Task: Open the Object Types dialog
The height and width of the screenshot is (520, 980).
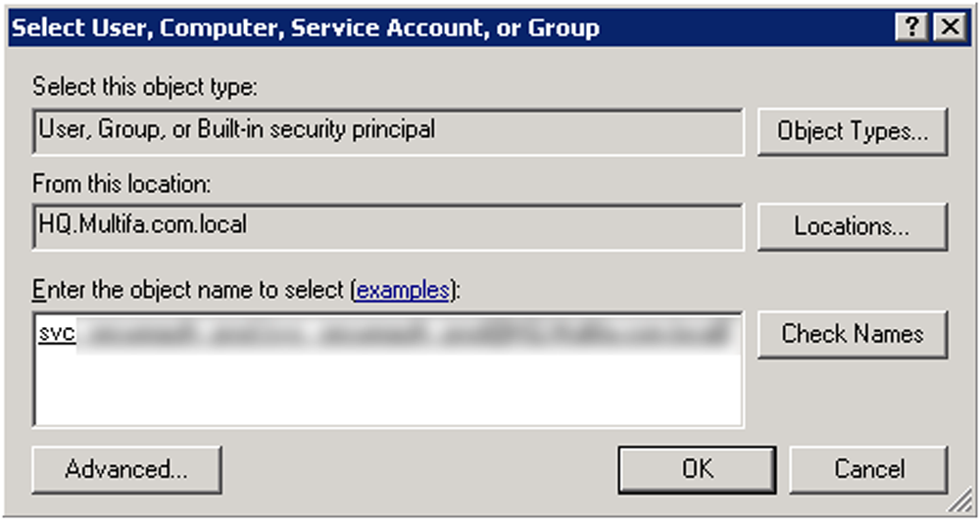Action: (x=852, y=132)
